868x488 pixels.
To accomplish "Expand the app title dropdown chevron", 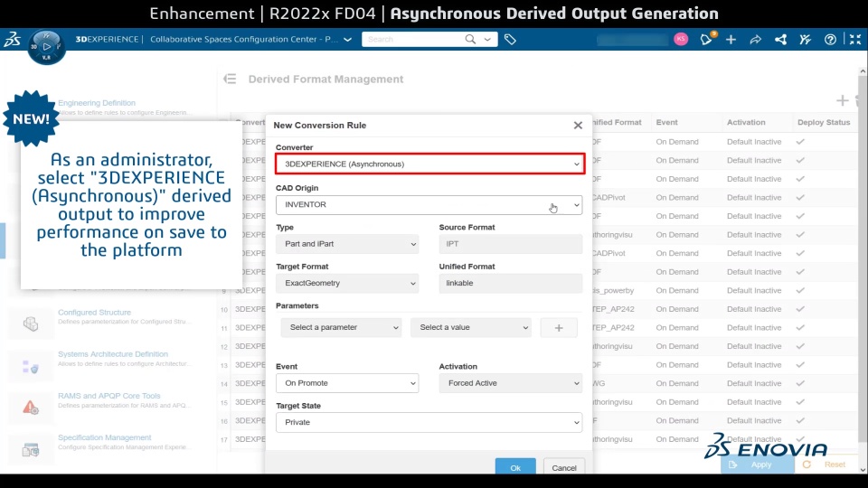I will [347, 40].
